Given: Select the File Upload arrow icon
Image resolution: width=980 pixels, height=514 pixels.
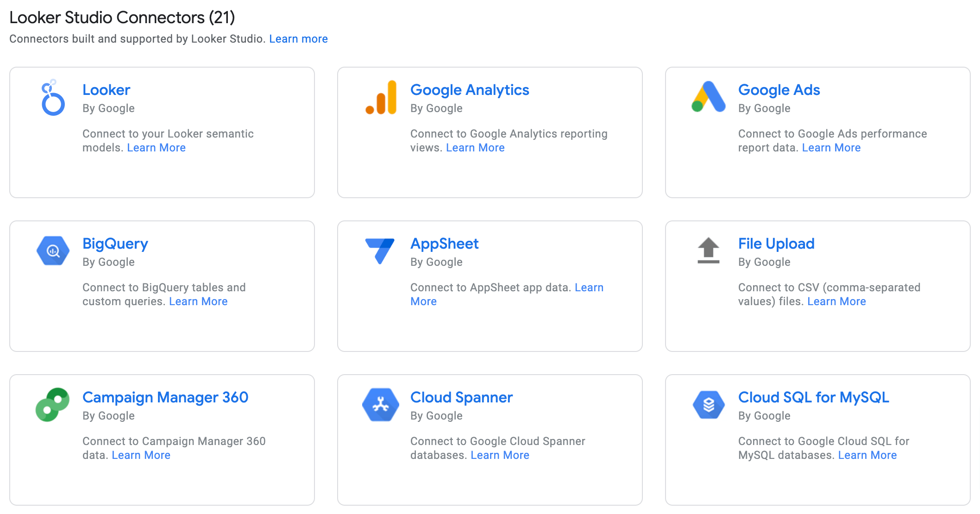Looking at the screenshot, I should 709,251.
